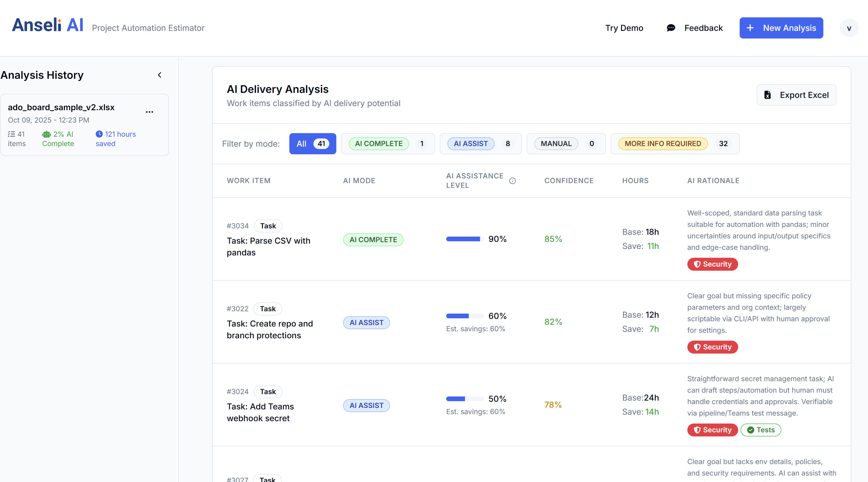Click the Export Excel button
Viewport: 868px width, 482px height.
(796, 95)
